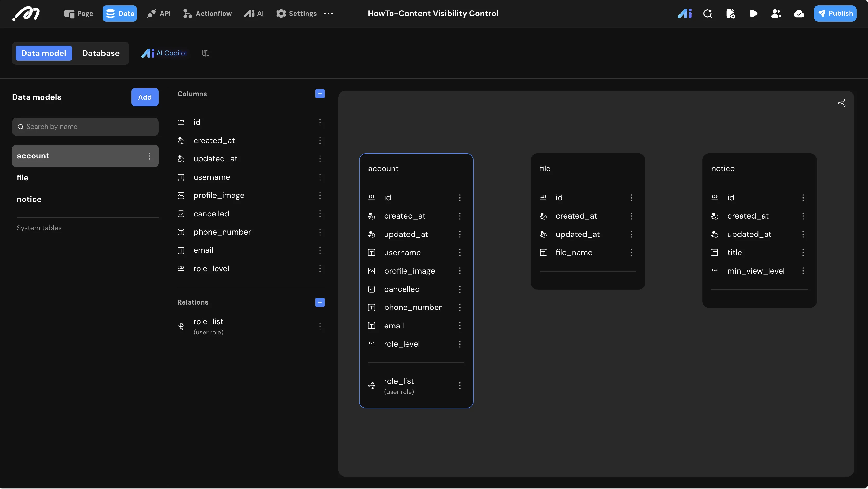
Task: Switch to the Page tab
Action: pos(79,14)
